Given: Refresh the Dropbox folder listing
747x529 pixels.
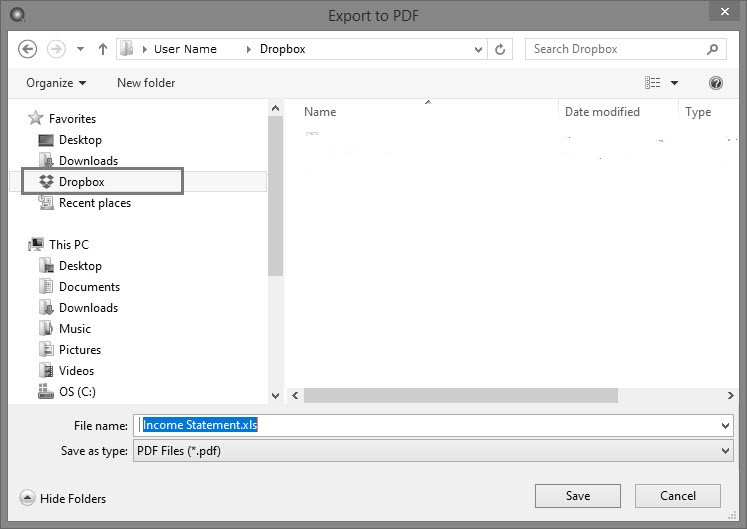Looking at the screenshot, I should pyautogui.click(x=502, y=49).
